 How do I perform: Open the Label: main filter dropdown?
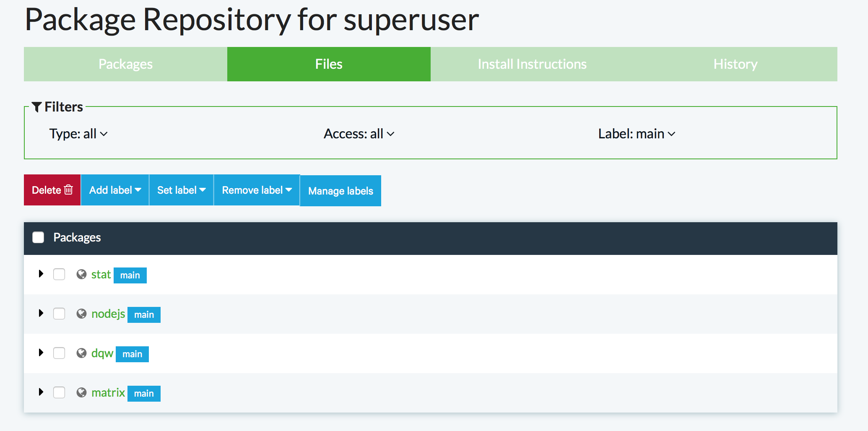(x=636, y=134)
